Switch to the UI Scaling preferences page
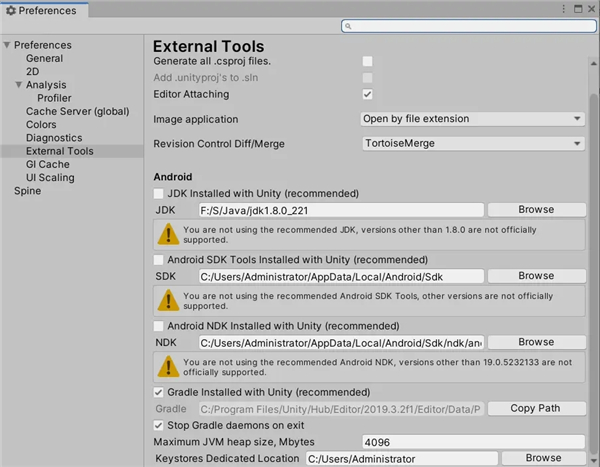Screen dimensions: 600x467 (50, 177)
